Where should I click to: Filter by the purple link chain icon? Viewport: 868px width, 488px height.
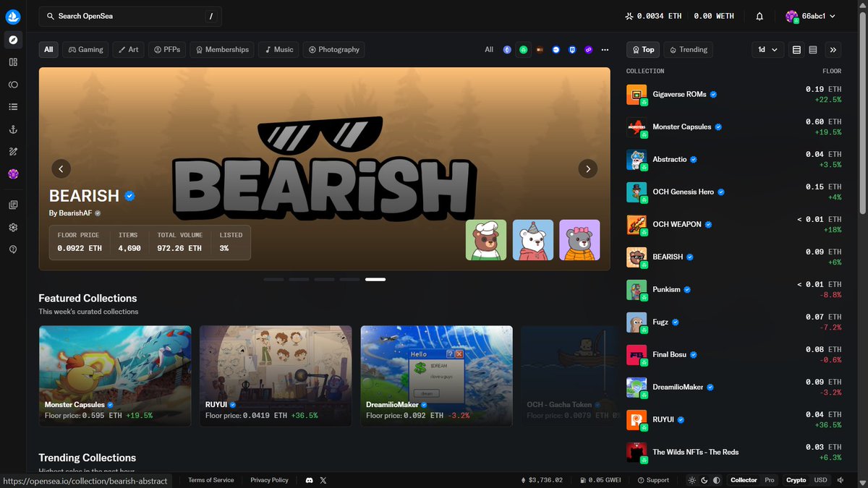click(x=588, y=50)
